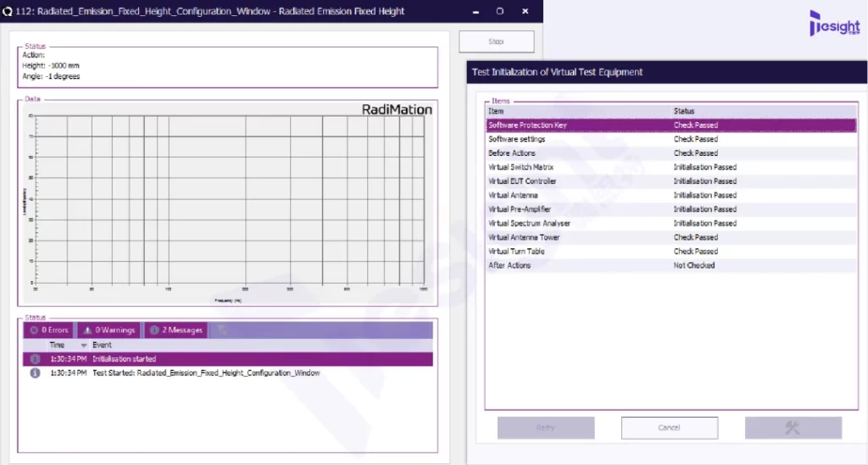This screenshot has width=868, height=465.
Task: Select Virtual Antenna Tower item
Action: point(671,237)
